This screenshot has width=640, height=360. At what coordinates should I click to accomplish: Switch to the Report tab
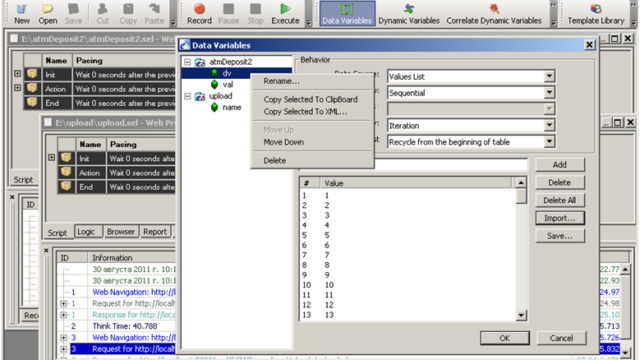click(155, 231)
